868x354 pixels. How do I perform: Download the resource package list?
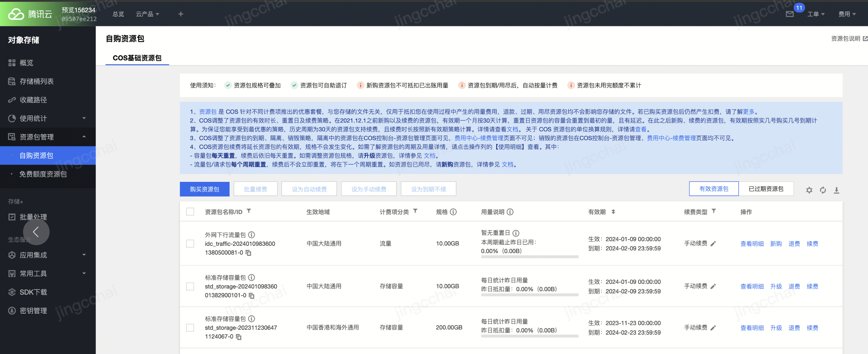point(836,190)
